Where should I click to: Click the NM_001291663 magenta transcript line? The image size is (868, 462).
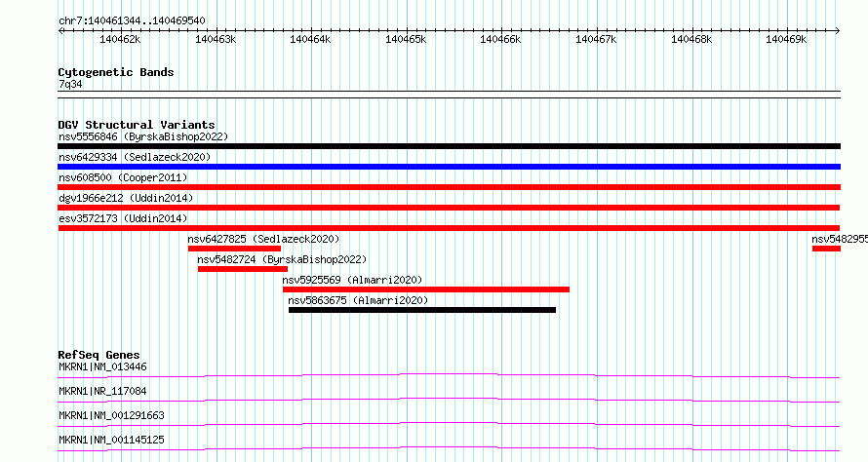(x=449, y=424)
